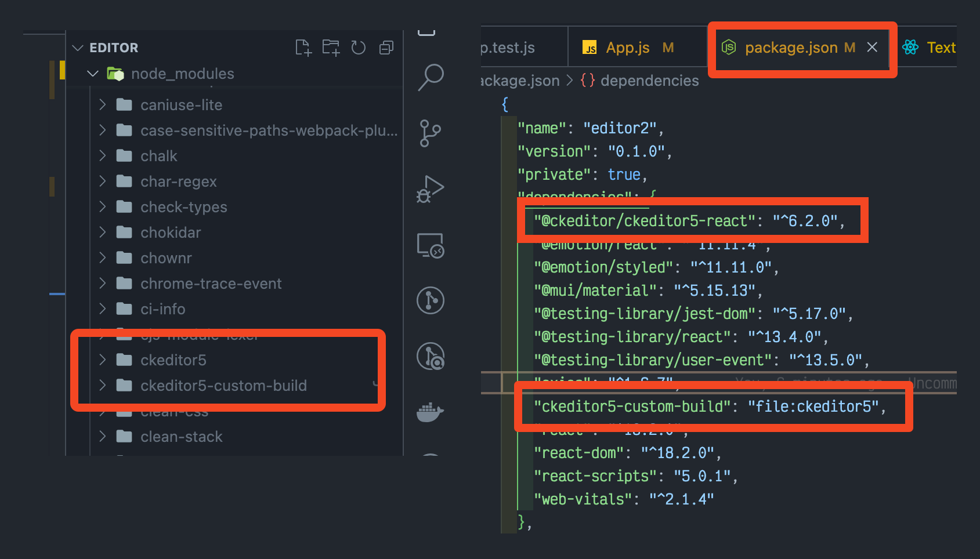Expand the chownr folder
Viewport: 980px width, 559px height.
pyautogui.click(x=102, y=257)
